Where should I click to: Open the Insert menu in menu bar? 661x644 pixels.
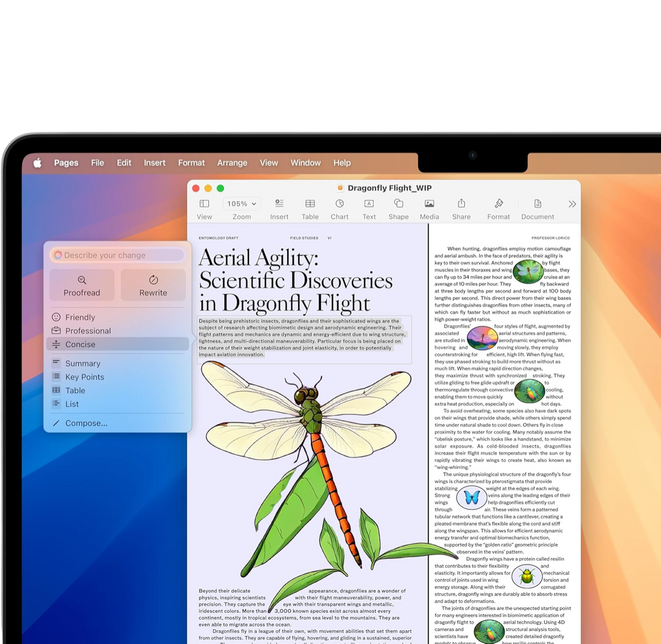(155, 163)
